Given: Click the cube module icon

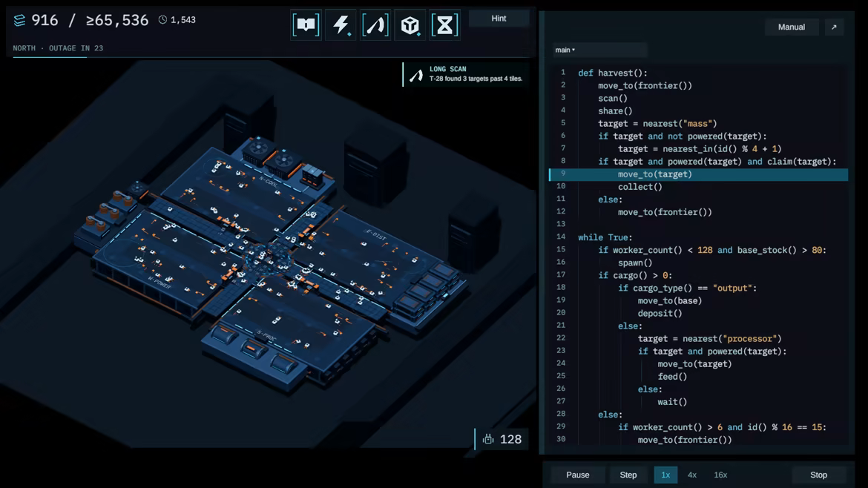Looking at the screenshot, I should click(410, 25).
